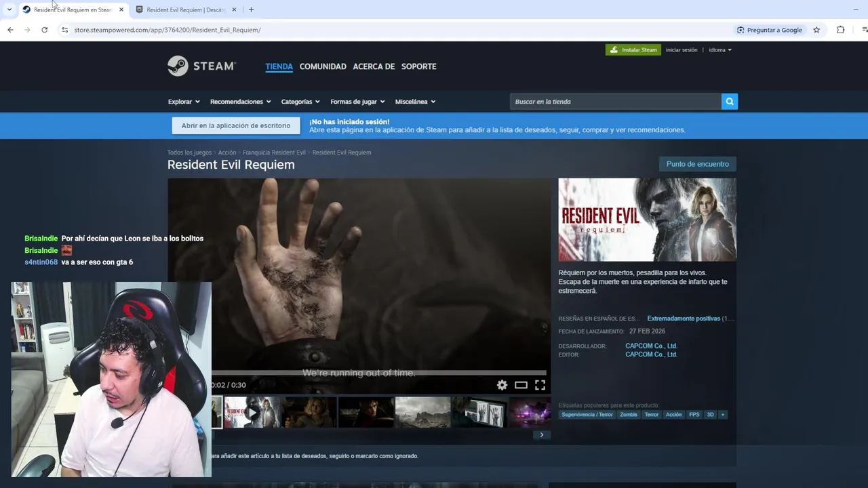The image size is (868, 488).
Task: Click the 3D tag
Action: pos(710,415)
